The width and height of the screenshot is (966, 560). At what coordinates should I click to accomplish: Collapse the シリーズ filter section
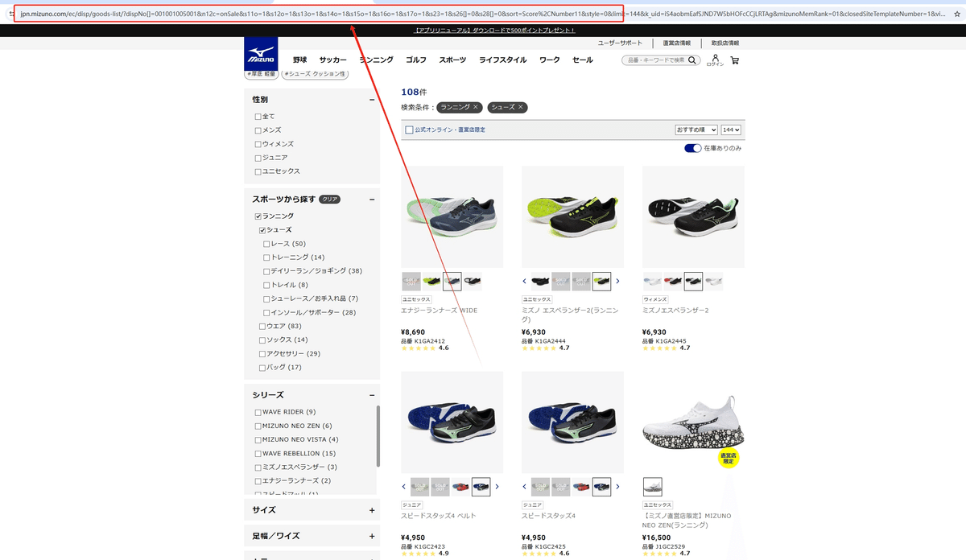[x=372, y=395]
